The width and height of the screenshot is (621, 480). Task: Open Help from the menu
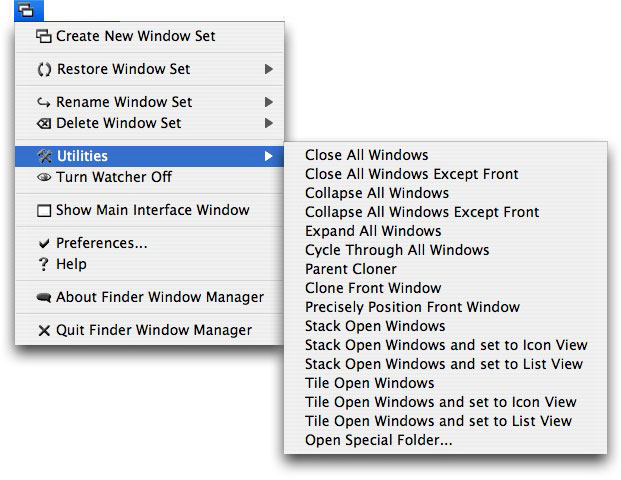[150, 264]
